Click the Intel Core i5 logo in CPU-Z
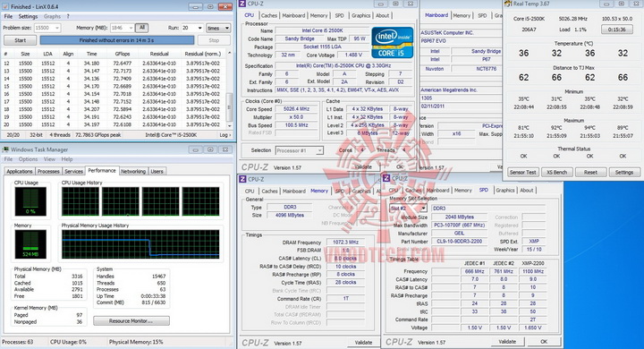644x349 pixels. click(x=392, y=42)
